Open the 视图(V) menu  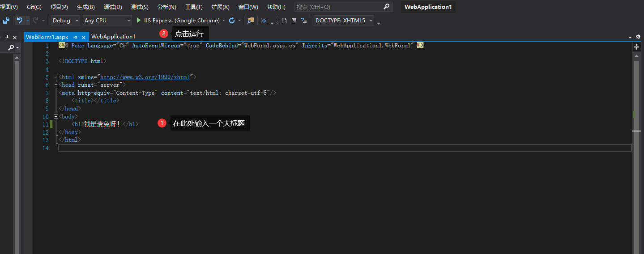point(9,7)
